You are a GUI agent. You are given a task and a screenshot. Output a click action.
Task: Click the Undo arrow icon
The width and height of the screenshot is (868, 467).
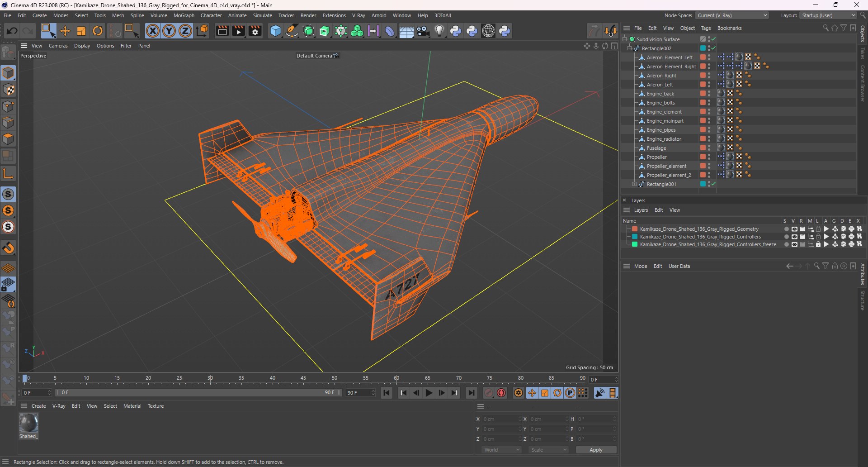tap(12, 31)
